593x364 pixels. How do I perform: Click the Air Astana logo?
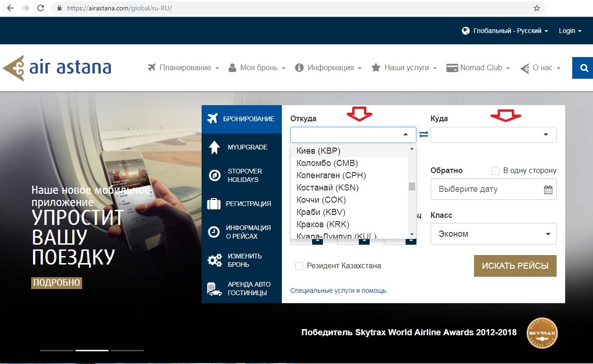click(x=57, y=68)
